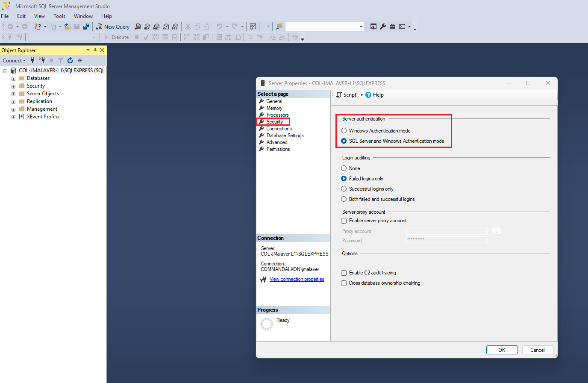Viewport: 588px width, 383px height.
Task: Open the Connect dropdown in Object Explorer
Action: click(x=14, y=60)
